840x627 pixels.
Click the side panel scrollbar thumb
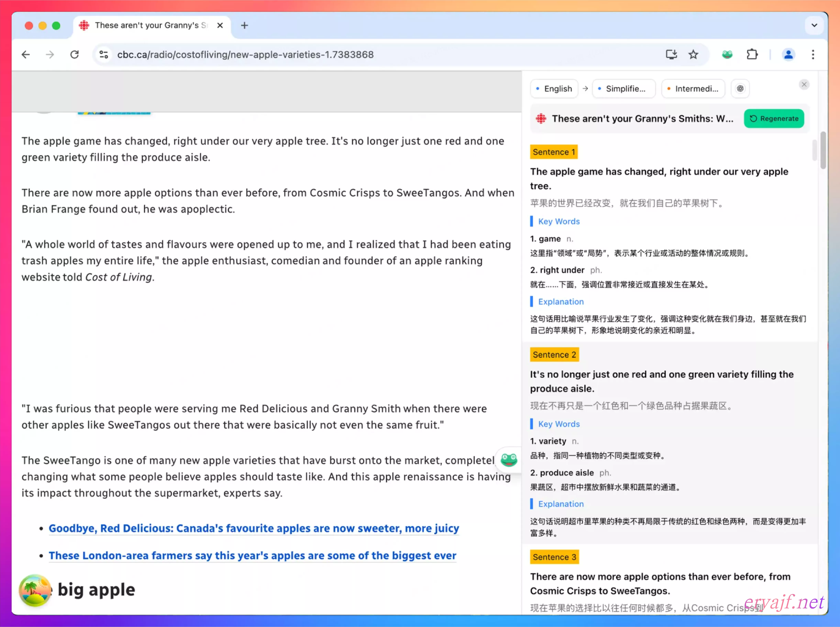pyautogui.click(x=814, y=150)
